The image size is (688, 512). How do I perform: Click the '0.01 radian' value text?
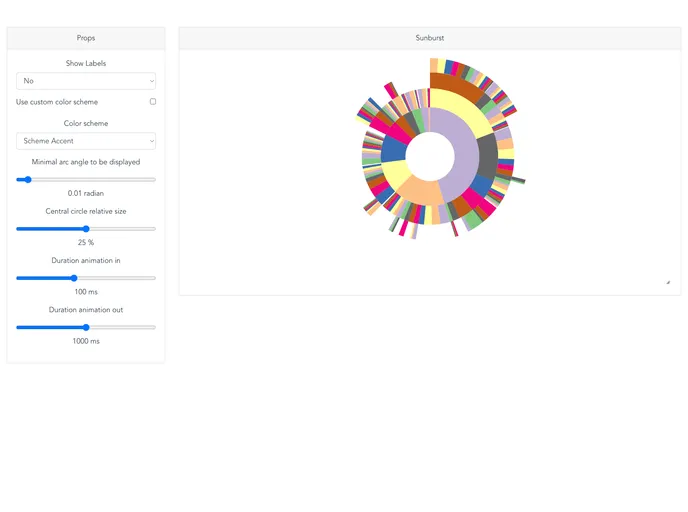coord(86,193)
